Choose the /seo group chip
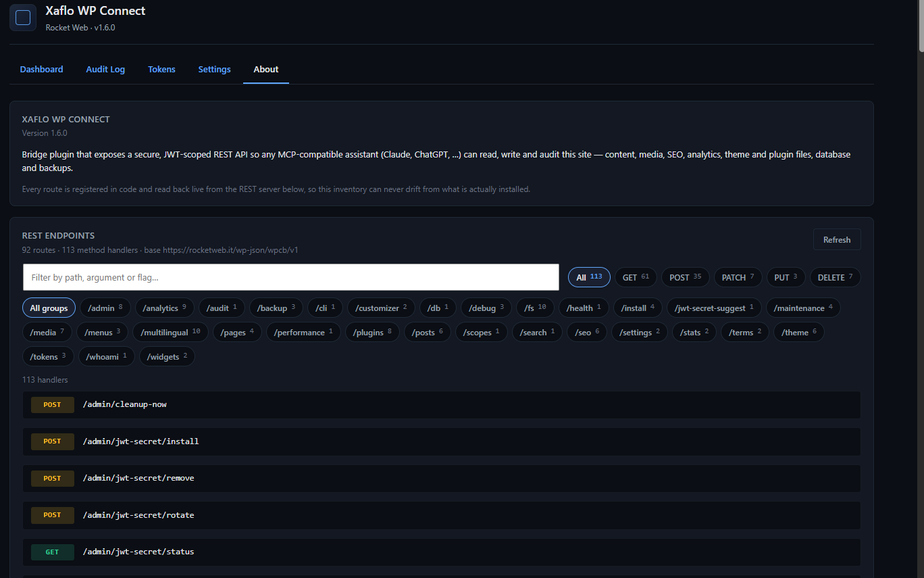Viewport: 924px width, 578px height. [587, 333]
